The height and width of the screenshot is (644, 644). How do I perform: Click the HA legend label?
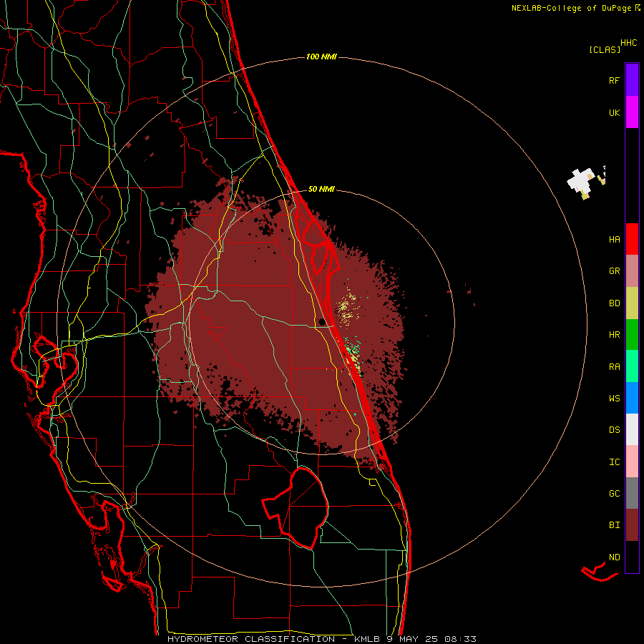pyautogui.click(x=614, y=239)
